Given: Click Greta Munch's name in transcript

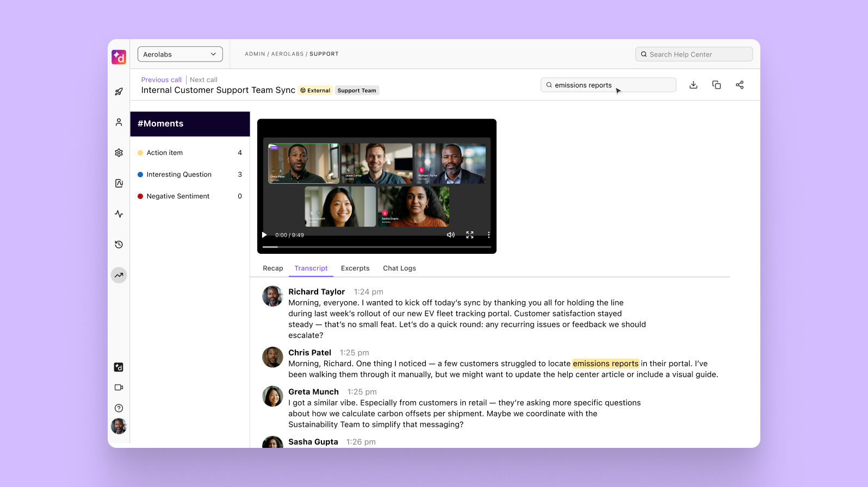Looking at the screenshot, I should [x=313, y=392].
